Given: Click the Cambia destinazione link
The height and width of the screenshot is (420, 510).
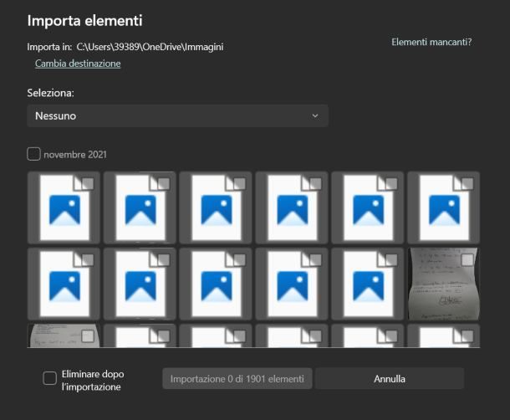Looking at the screenshot, I should click(x=78, y=64).
